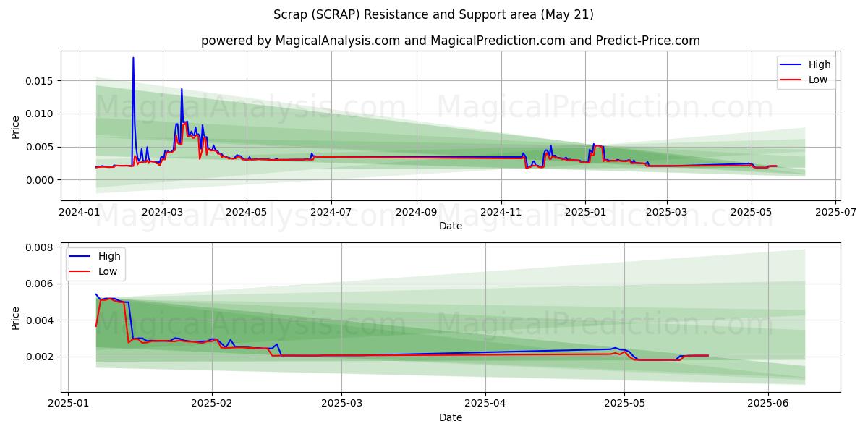The image size is (868, 434).
Task: Click the 'Price' y-axis label of top chart
Action: (x=16, y=127)
